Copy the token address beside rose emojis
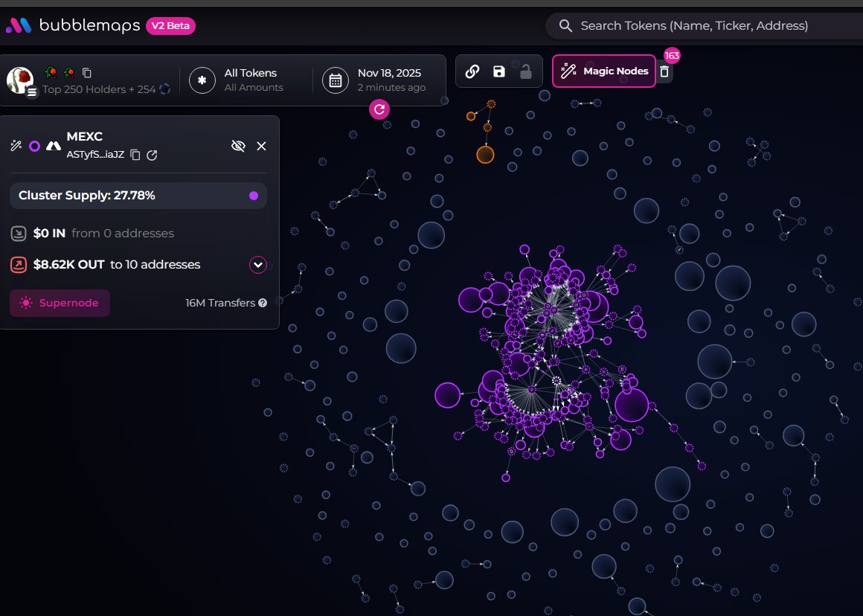 pyautogui.click(x=86, y=73)
